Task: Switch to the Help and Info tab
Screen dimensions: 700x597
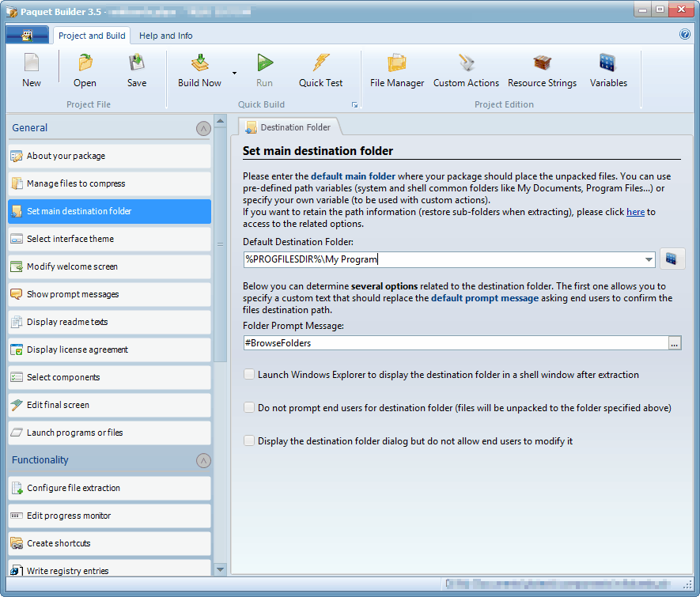Action: tap(165, 36)
